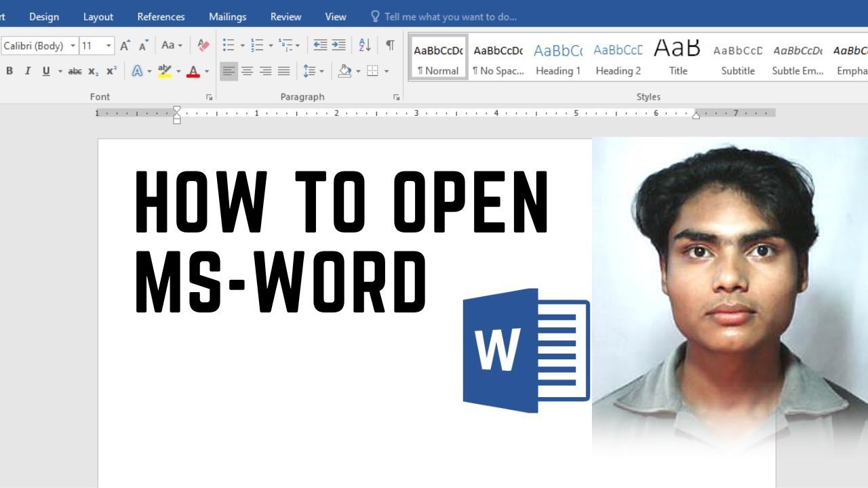Open the Mailings ribbon tab

point(228,17)
